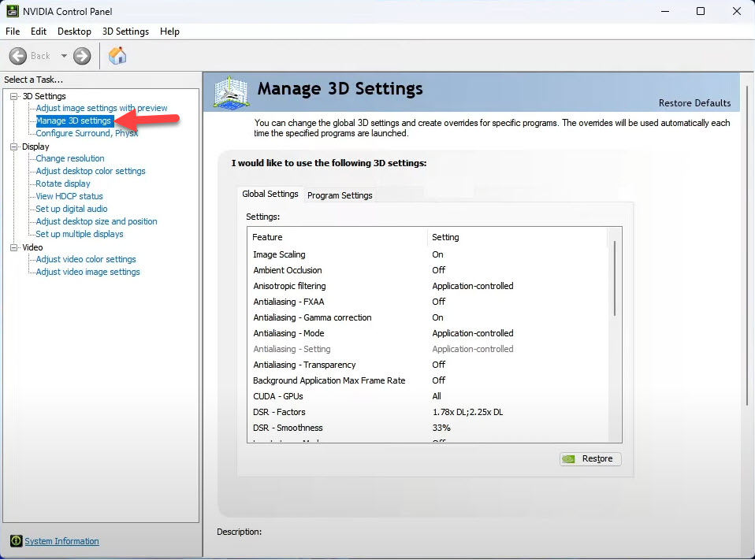Click the Restore button
The height and width of the screenshot is (560, 755).
[590, 459]
